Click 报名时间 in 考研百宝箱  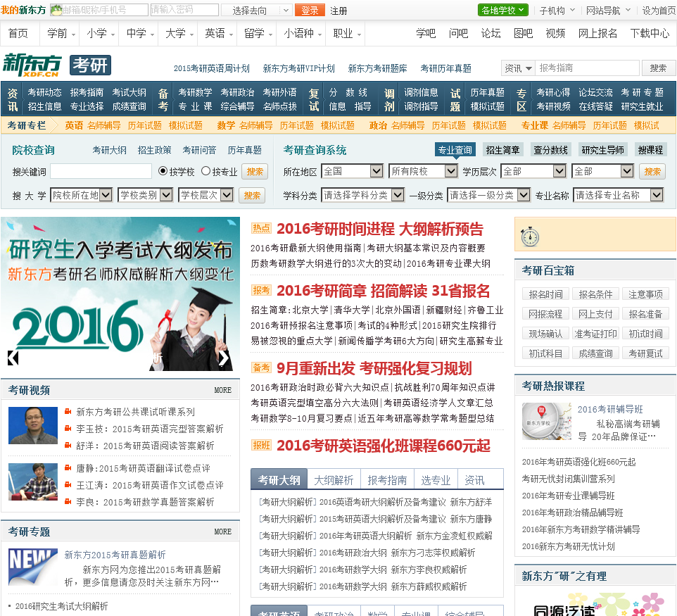point(545,294)
